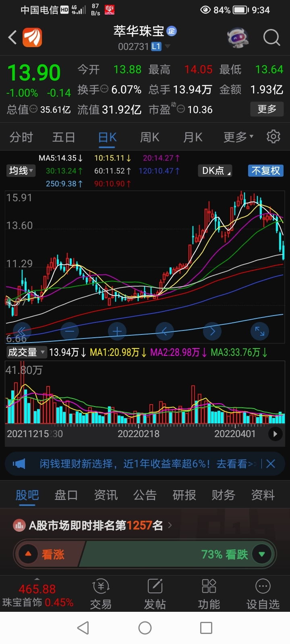This screenshot has width=290, height=644.
Task: Switch to 五日 chart tab
Action: pyautogui.click(x=64, y=137)
